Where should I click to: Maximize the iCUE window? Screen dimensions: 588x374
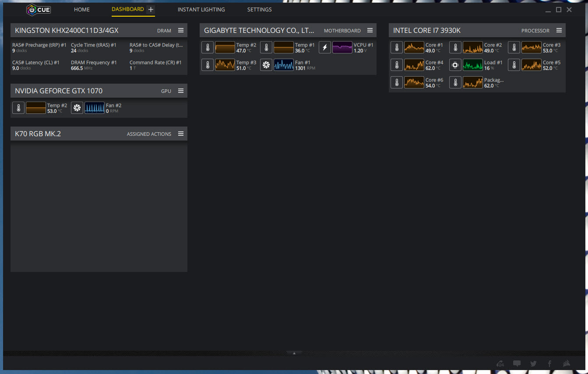(x=559, y=10)
